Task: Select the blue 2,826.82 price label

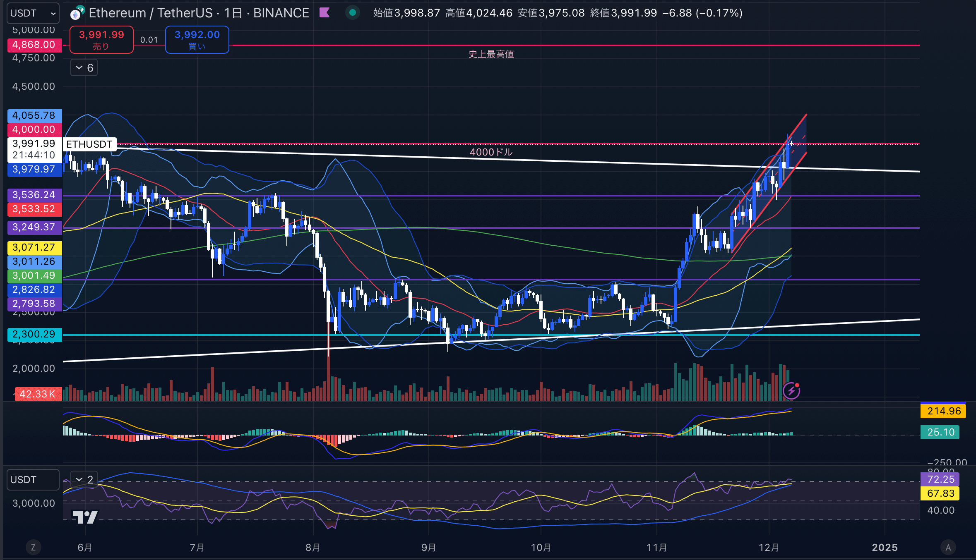Action: 35,290
